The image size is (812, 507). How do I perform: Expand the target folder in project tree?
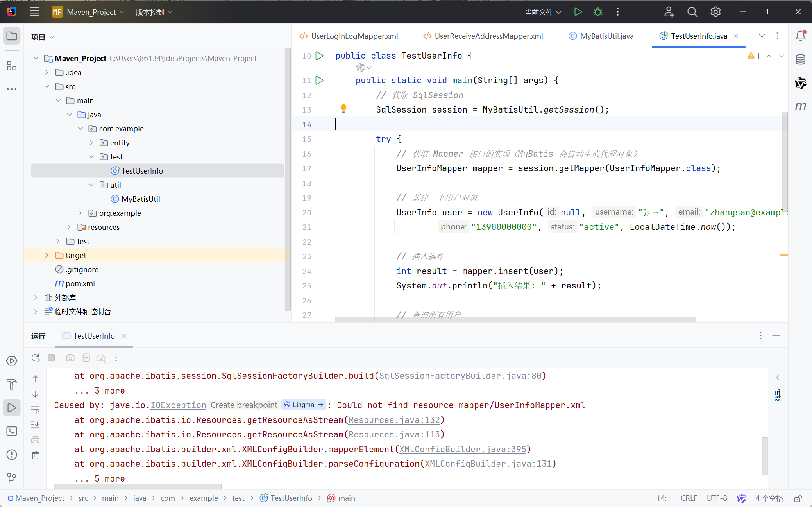47,255
